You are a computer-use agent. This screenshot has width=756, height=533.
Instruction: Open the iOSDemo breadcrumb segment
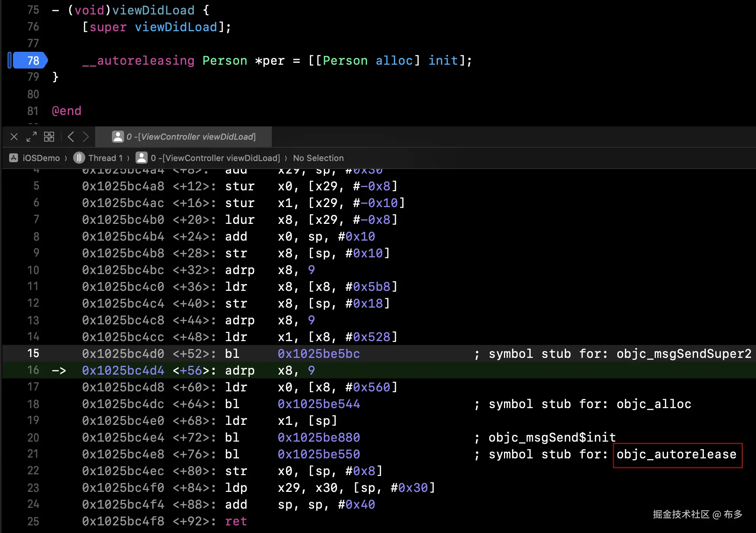[x=41, y=158]
